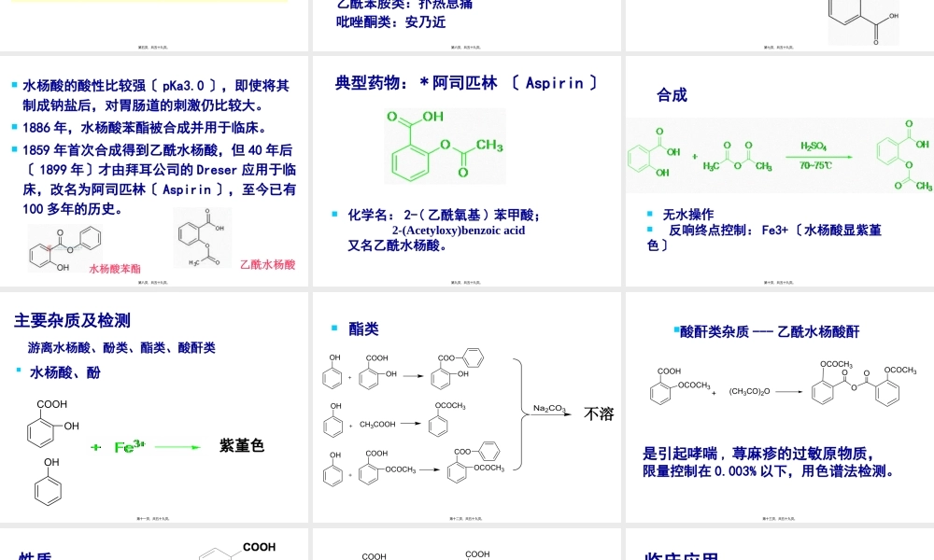The image size is (934, 560).
Task: Click the bullet starting 1886 年，水杨酸苯酯
Action: point(139,127)
